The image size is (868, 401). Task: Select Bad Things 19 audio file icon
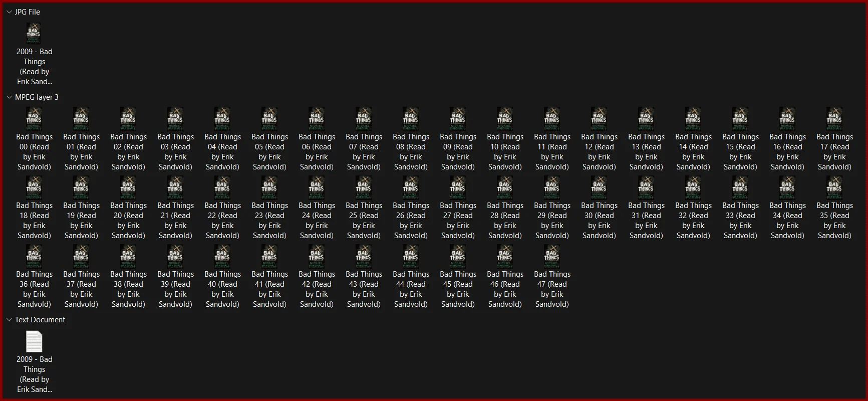click(81, 187)
